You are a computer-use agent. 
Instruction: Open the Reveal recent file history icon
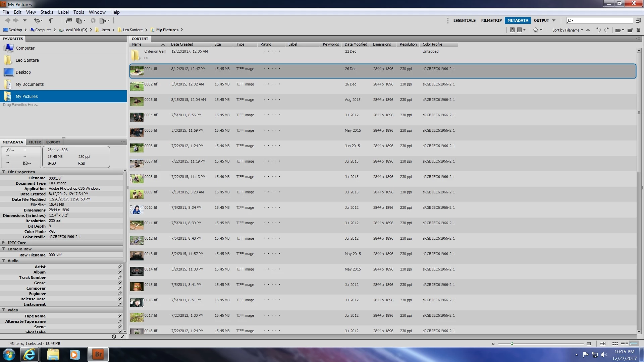coord(38,20)
